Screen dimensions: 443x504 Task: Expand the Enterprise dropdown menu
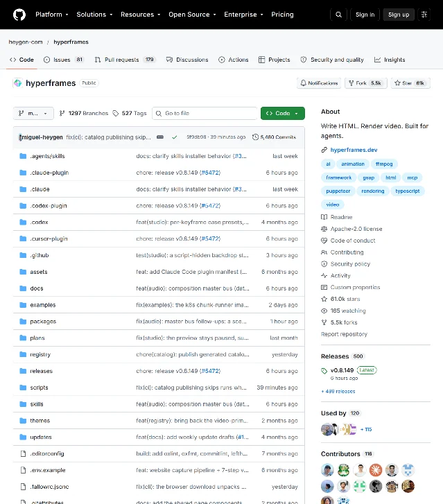[243, 15]
